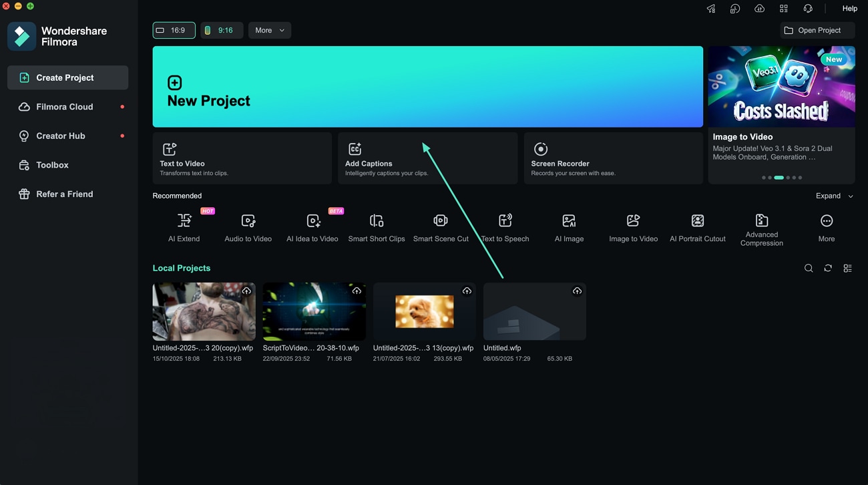Click the file name "ScriptToVideo... 20-38-10.wfp"
868x485 pixels.
pos(311,348)
